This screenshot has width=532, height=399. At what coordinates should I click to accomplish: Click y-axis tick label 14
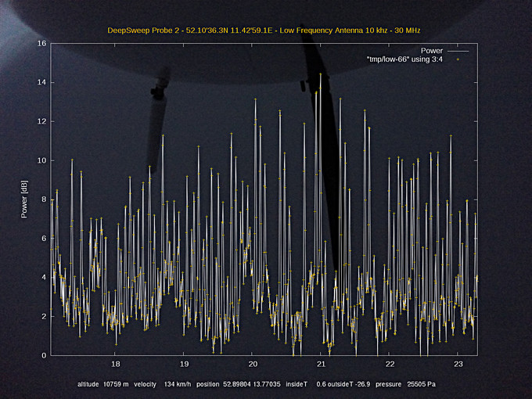[x=41, y=82]
